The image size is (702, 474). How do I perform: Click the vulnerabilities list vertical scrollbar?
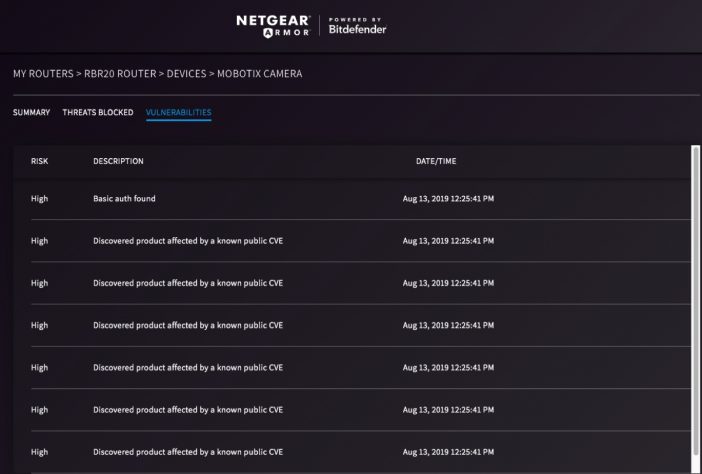point(696,309)
